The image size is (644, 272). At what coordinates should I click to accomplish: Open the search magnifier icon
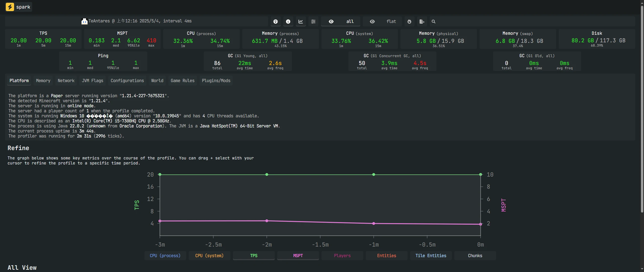pyautogui.click(x=433, y=22)
